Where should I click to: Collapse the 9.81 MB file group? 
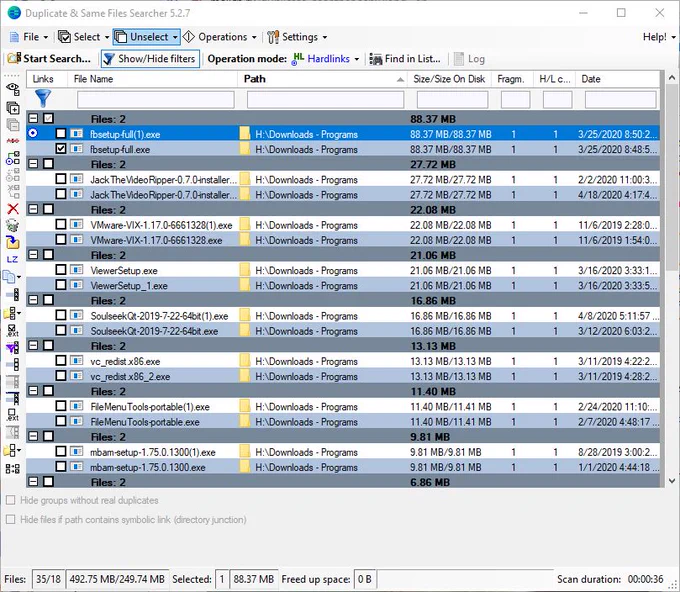click(33, 436)
